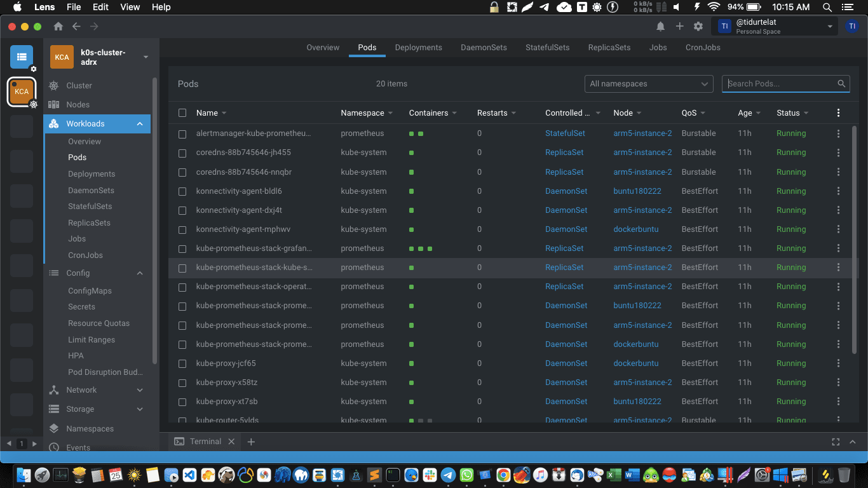Open notifications bell icon
The height and width of the screenshot is (488, 868).
pos(661,26)
